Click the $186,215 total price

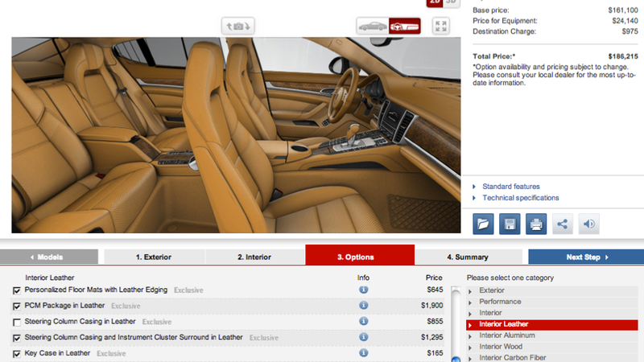[x=623, y=56]
